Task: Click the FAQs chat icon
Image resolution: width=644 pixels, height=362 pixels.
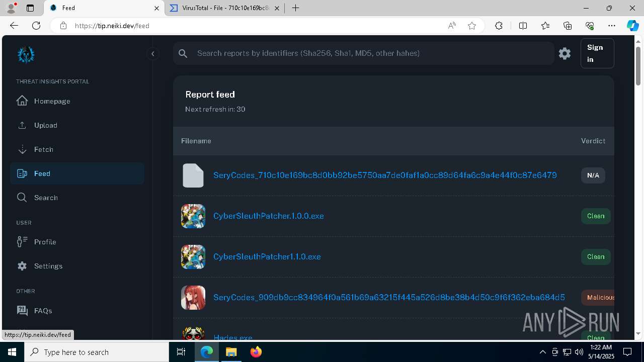Action: 22,311
